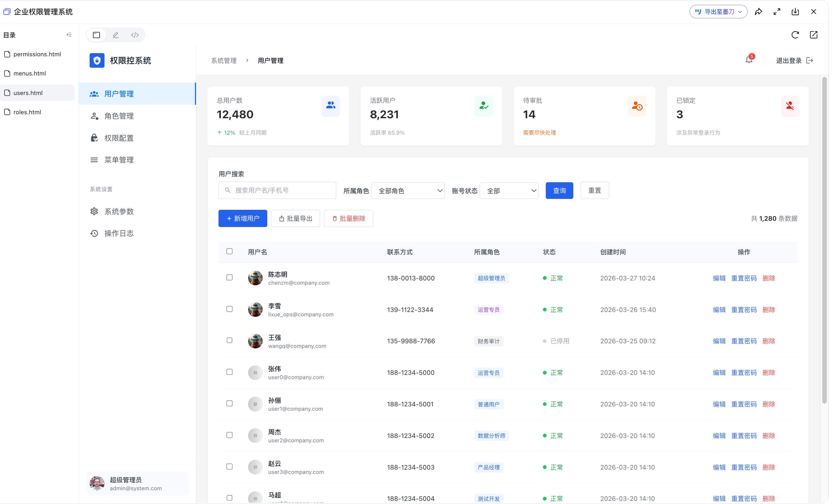Switch to roles.html file
Image resolution: width=832 pixels, height=504 pixels.
point(27,112)
